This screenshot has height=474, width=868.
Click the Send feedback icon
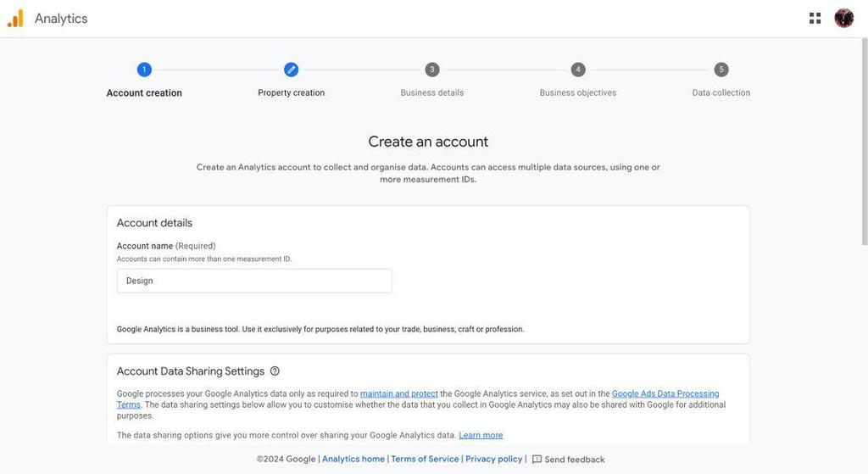tap(537, 460)
